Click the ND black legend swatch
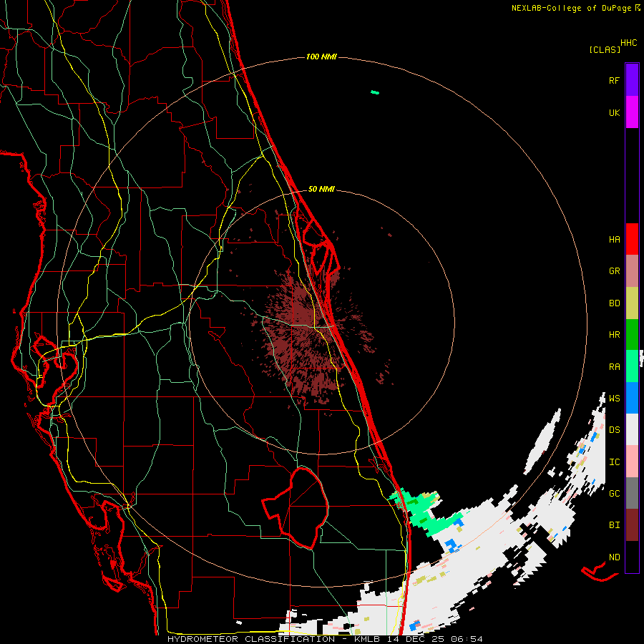Viewport: 644px width, 644px height. (x=632, y=557)
